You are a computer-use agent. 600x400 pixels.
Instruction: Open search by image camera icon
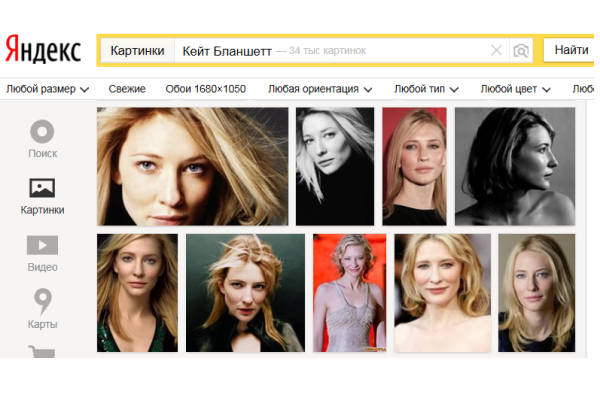click(x=520, y=50)
